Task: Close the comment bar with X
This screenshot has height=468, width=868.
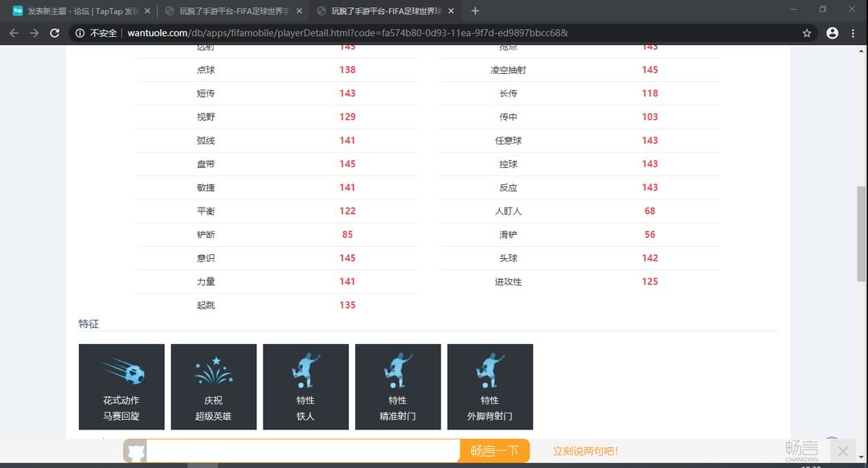Action: pyautogui.click(x=842, y=451)
